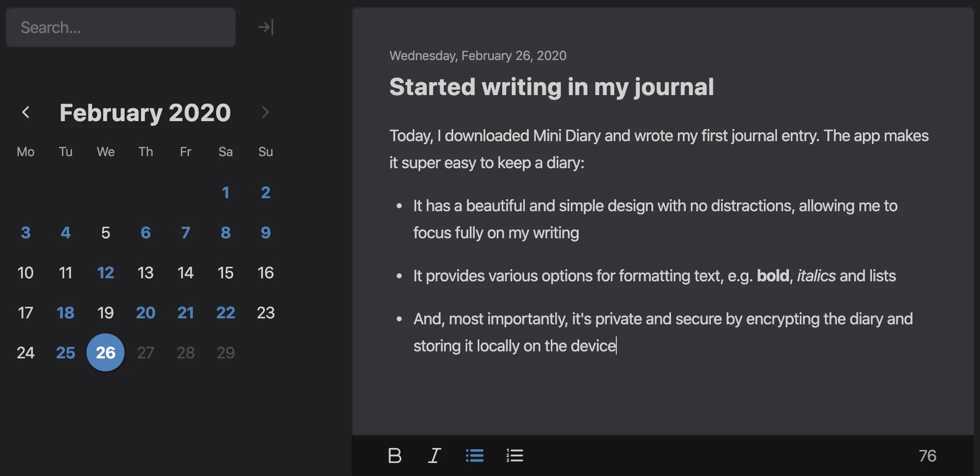This screenshot has width=980, height=476.
Task: Select February 23 in the calendar
Action: 266,312
